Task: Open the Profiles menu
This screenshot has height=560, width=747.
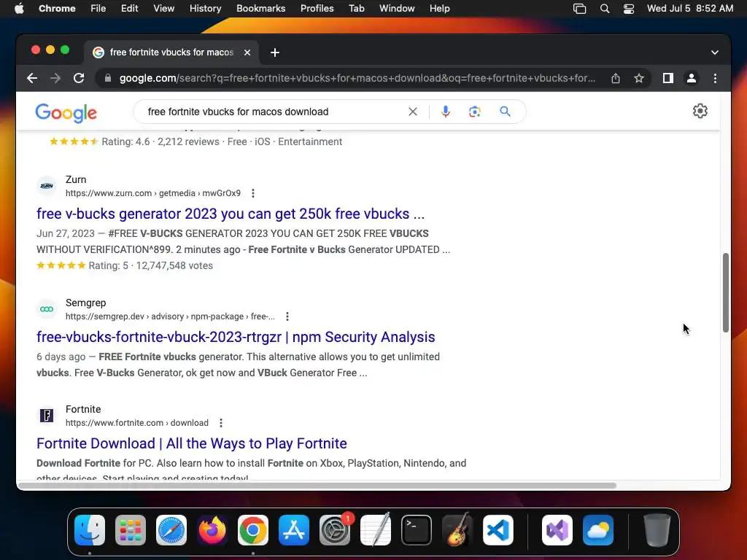Action: pos(317,8)
